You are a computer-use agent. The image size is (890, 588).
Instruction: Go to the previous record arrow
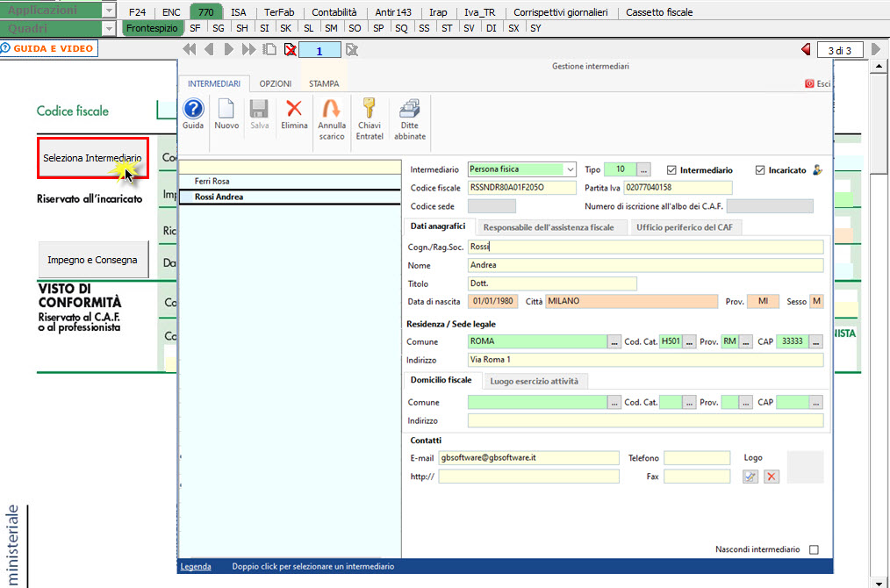point(209,49)
